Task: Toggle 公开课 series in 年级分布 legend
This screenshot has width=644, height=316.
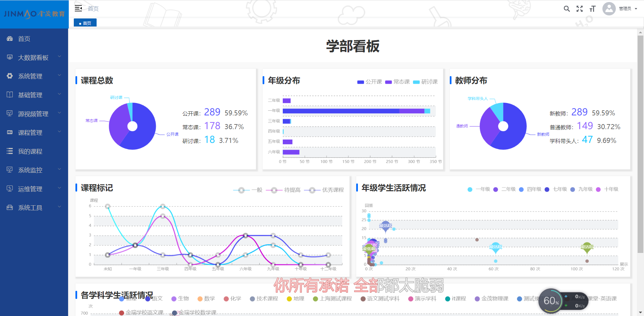Action: click(x=370, y=82)
